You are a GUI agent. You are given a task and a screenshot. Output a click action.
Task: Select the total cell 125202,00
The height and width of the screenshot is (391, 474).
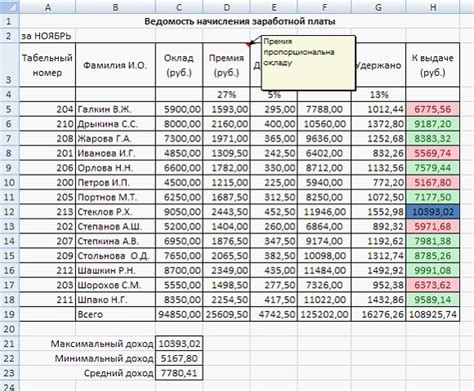324,314
